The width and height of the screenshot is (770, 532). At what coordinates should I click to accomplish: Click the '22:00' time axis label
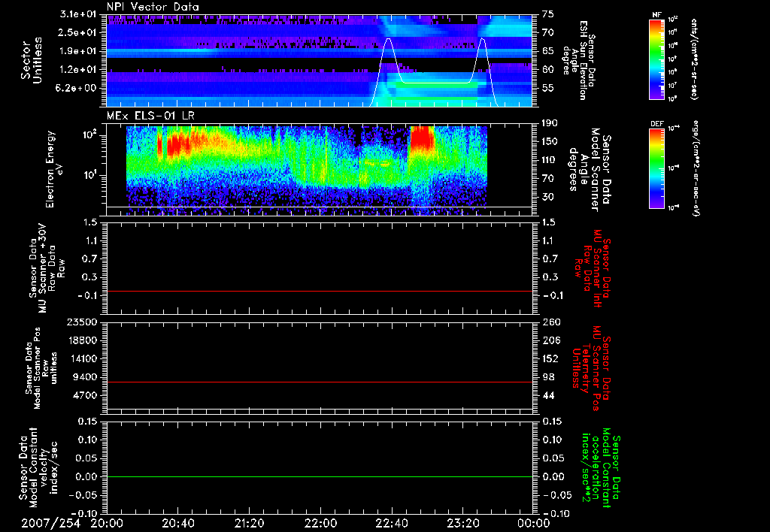pos(320,523)
